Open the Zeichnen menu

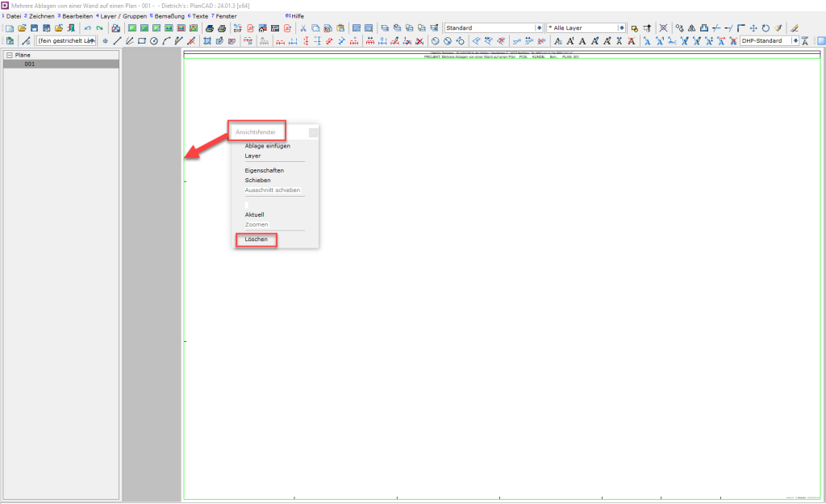point(41,16)
